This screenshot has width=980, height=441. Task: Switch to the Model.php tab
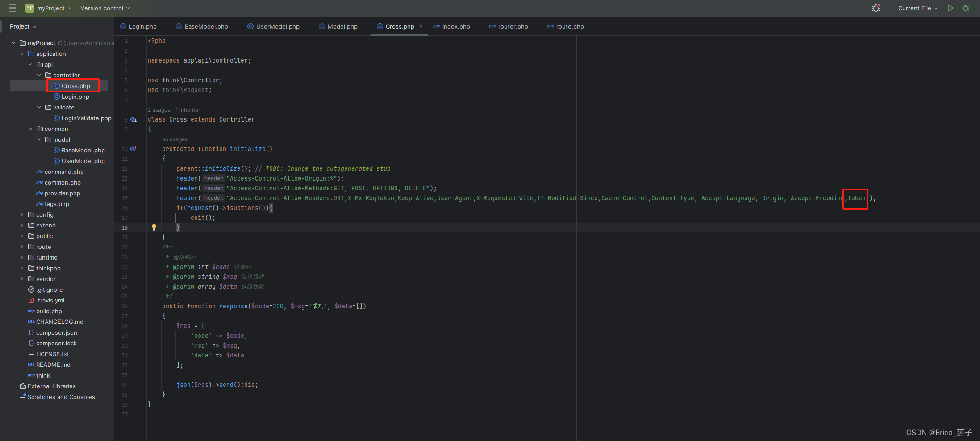(x=342, y=26)
